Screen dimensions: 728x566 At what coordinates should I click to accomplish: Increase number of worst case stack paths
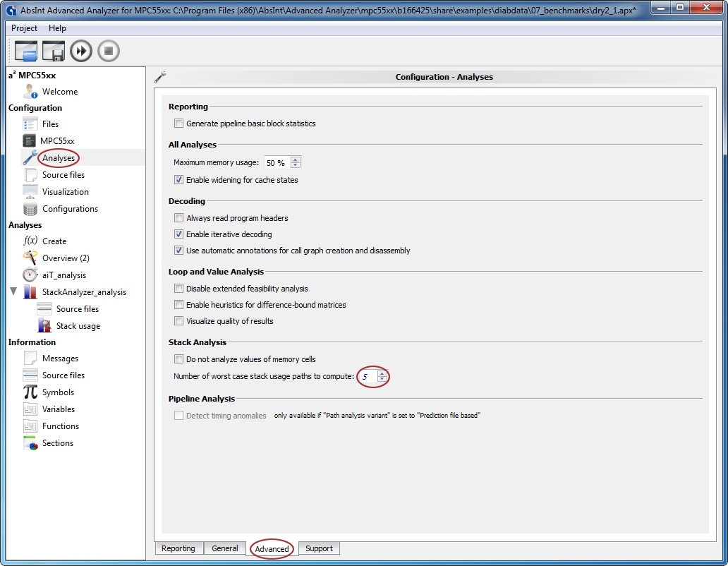click(382, 373)
